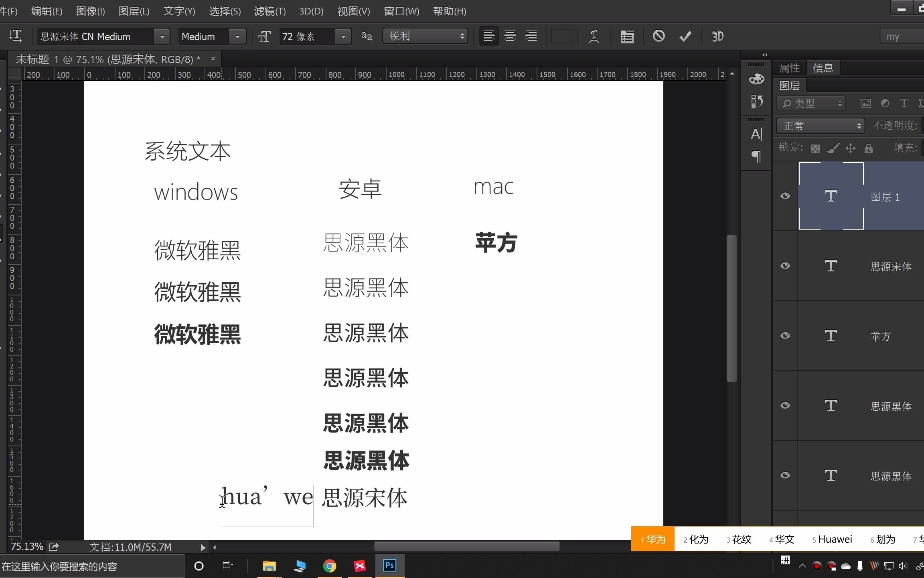Open the Paragraph panel icon
This screenshot has width=924, height=578.
[756, 156]
